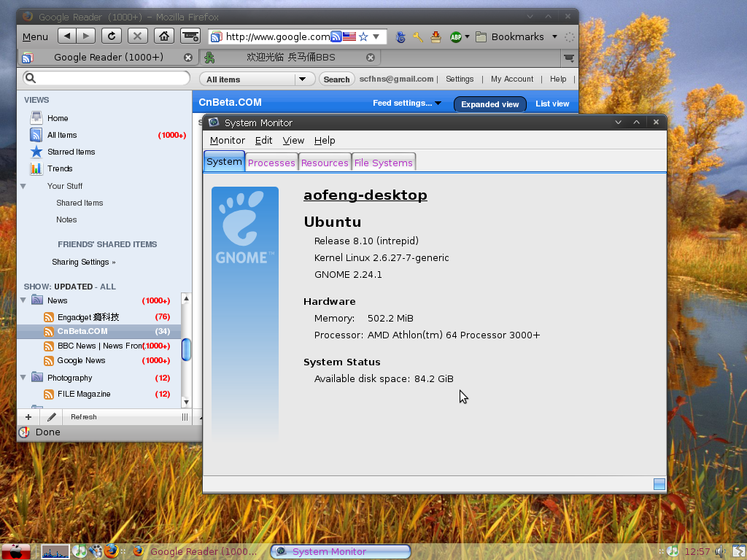Viewport: 747px width, 560px height.
Task: Show all subscriptions via the all link
Action: tap(108, 287)
